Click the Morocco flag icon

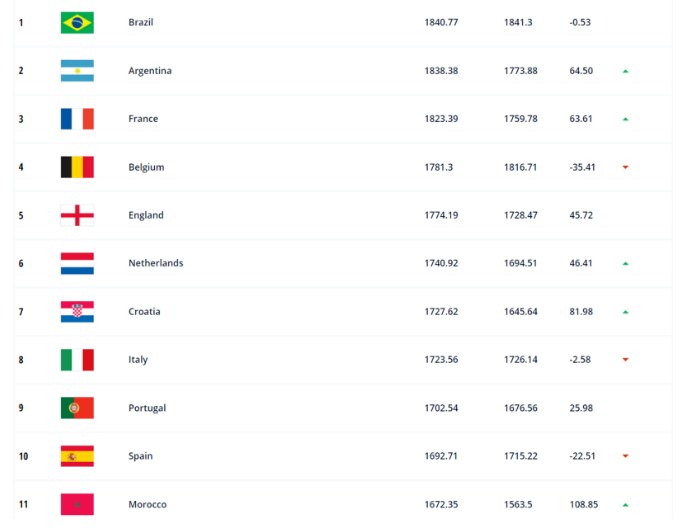coord(77,504)
